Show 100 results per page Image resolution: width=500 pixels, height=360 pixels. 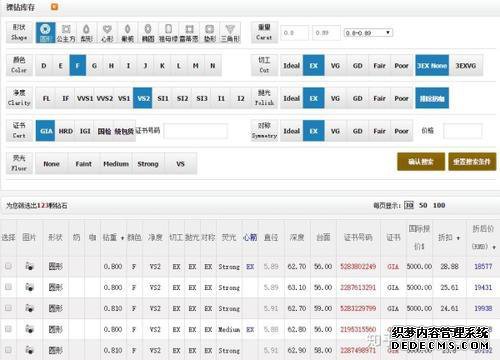439,205
